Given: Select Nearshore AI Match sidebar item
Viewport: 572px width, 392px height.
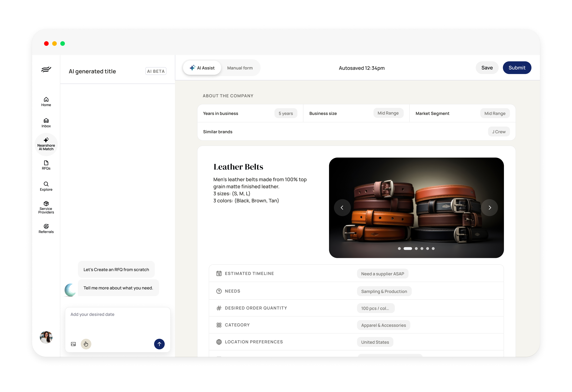Looking at the screenshot, I should click(46, 145).
